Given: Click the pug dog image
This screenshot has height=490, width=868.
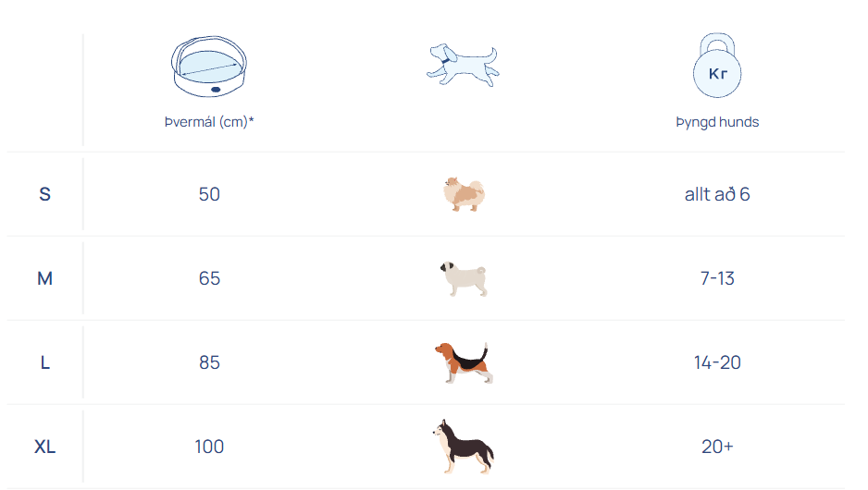Looking at the screenshot, I should 463,278.
